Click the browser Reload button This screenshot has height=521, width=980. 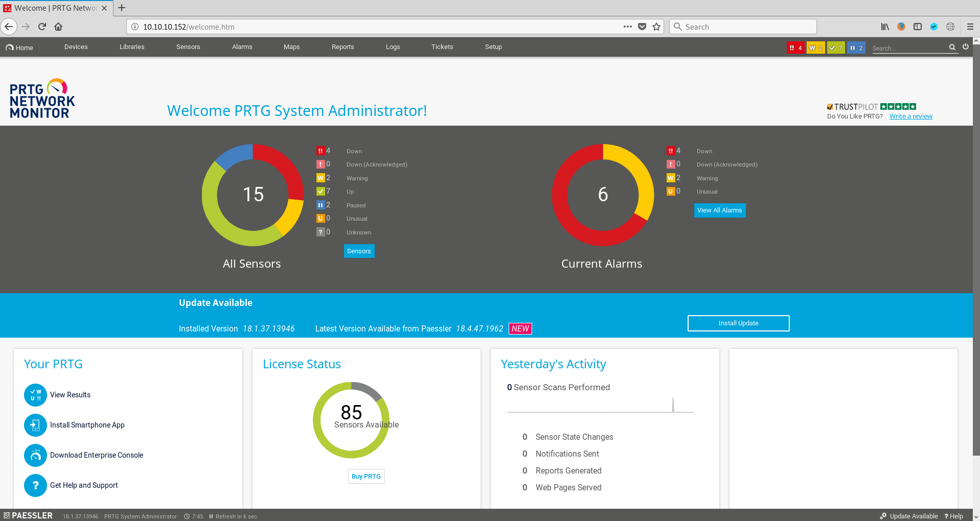tap(42, 27)
